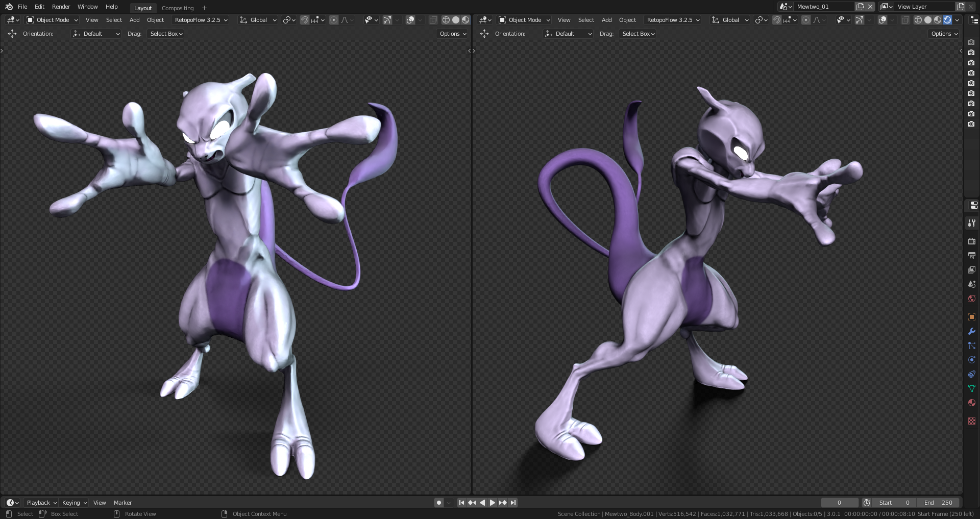Open the Edit menu

(x=39, y=7)
